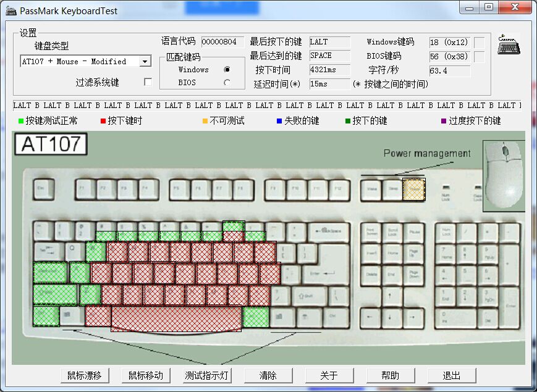Image resolution: width=537 pixels, height=392 pixels.
Task: Open the 关于 about dialog
Action: point(329,375)
